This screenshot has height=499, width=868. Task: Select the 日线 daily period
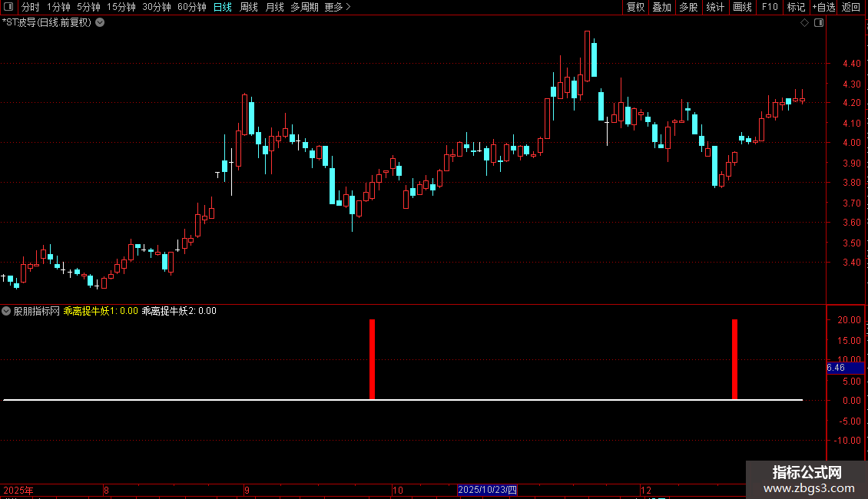click(x=223, y=7)
